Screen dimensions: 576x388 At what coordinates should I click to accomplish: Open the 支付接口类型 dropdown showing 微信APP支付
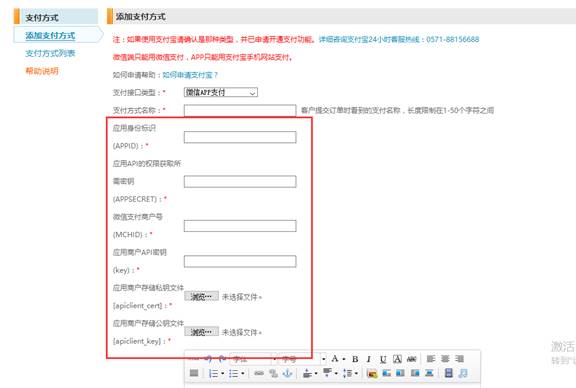(221, 93)
